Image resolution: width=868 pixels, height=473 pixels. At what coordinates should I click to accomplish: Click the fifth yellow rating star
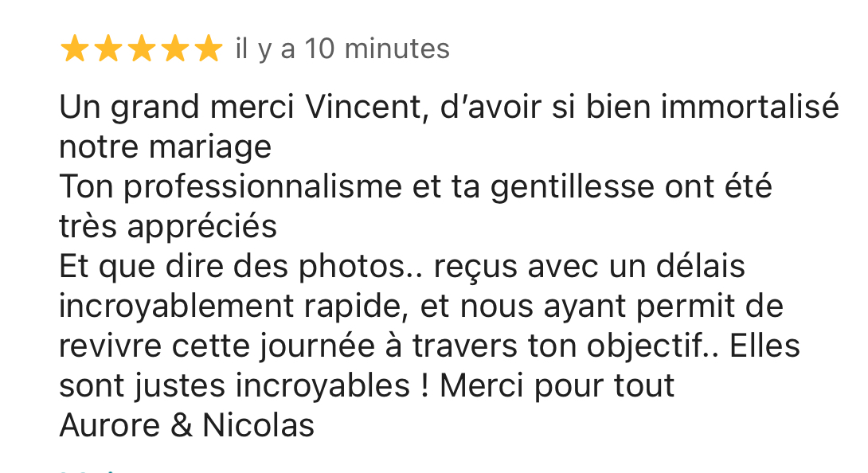(x=209, y=49)
